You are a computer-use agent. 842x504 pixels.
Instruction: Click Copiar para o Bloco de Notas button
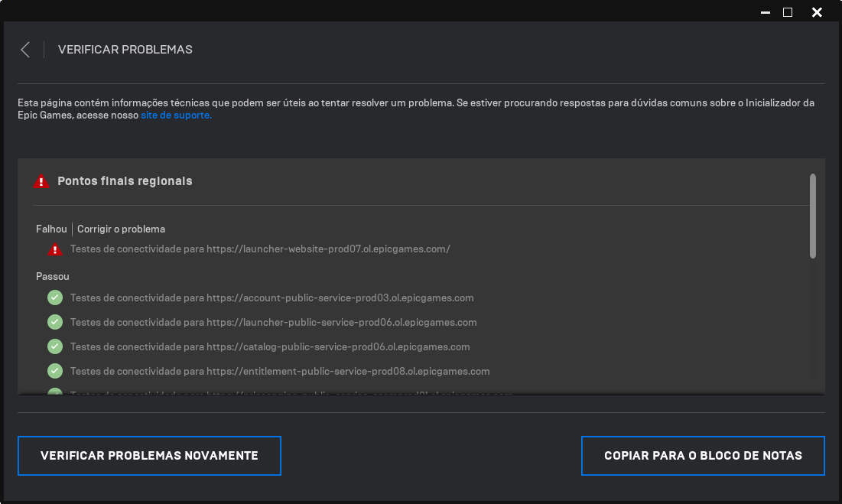pos(703,456)
